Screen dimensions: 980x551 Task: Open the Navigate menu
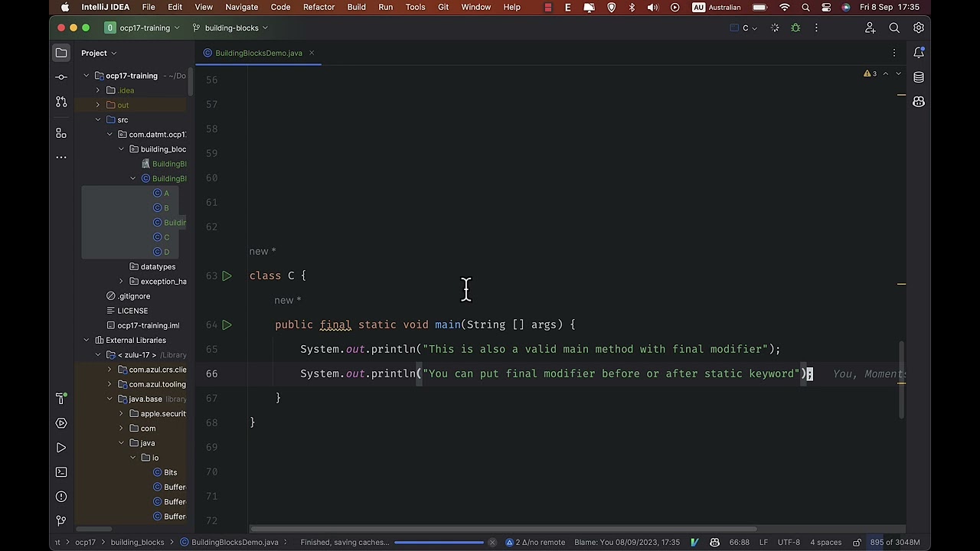(x=241, y=7)
